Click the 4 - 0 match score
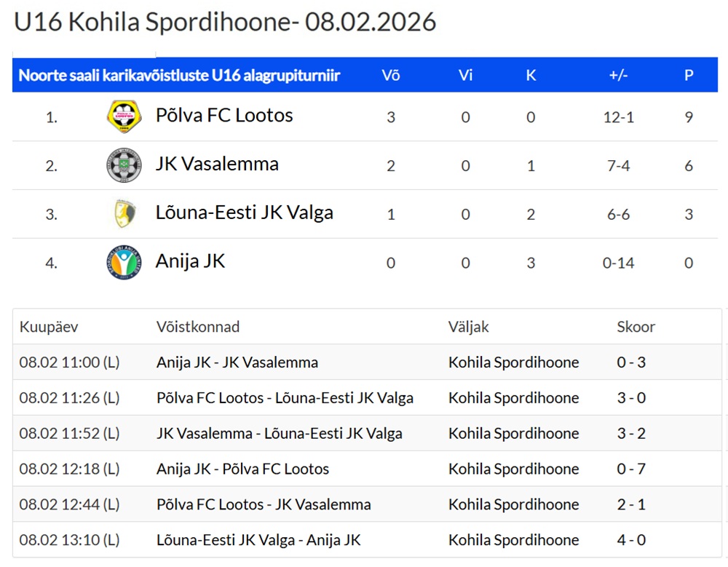This screenshot has height=567, width=728. click(x=631, y=540)
